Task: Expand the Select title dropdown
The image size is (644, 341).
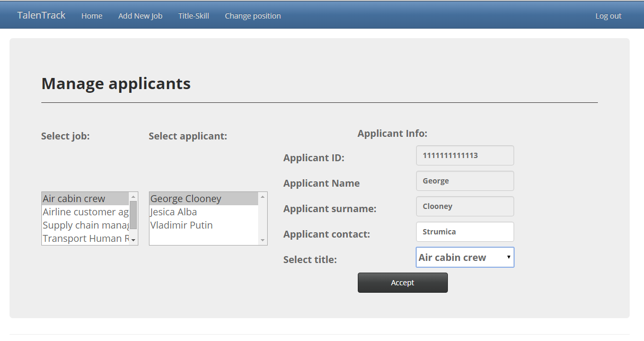Action: (x=465, y=257)
